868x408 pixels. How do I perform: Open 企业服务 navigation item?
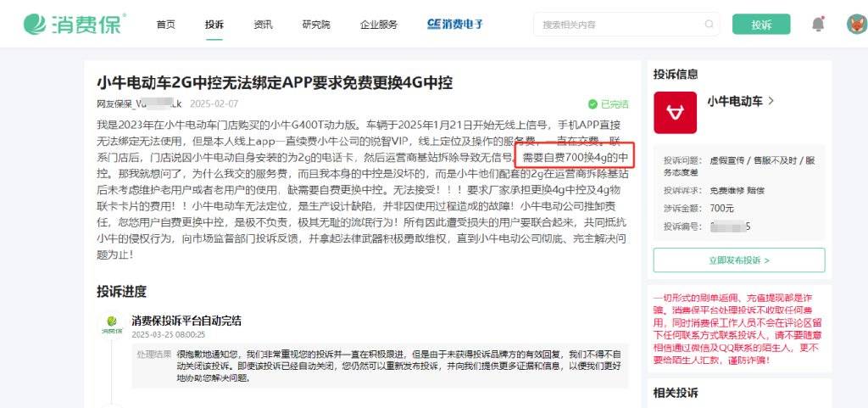tap(379, 25)
